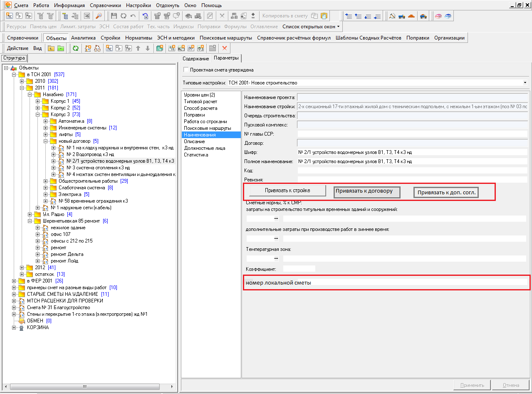Click the green building percent icon
The height and width of the screenshot is (394, 532).
[x=160, y=48]
